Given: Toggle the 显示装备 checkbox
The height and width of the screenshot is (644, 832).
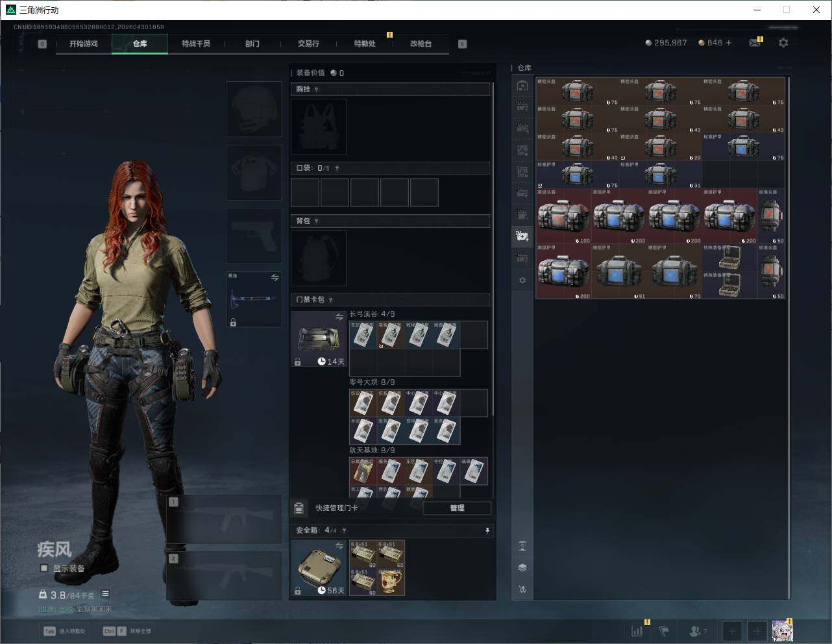Looking at the screenshot, I should [44, 568].
